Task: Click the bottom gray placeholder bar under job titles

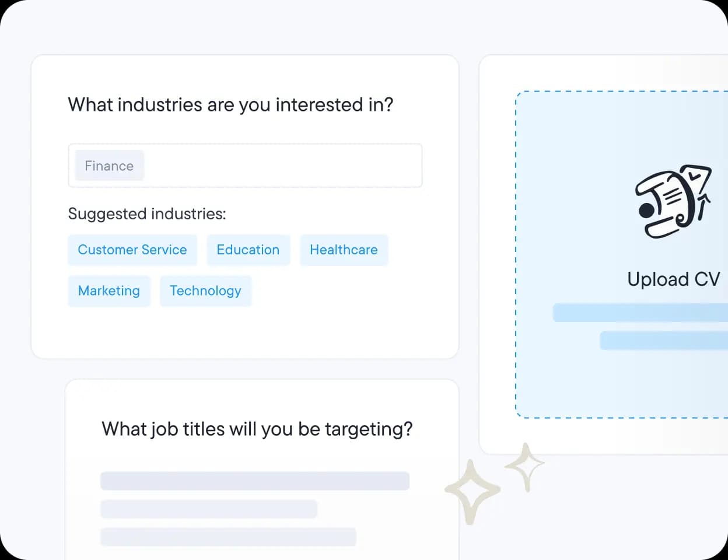Action: (228, 537)
